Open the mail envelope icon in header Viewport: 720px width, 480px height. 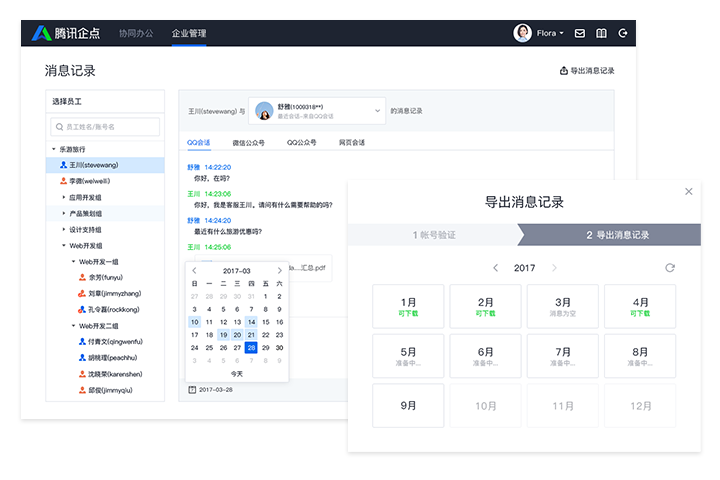tap(579, 33)
